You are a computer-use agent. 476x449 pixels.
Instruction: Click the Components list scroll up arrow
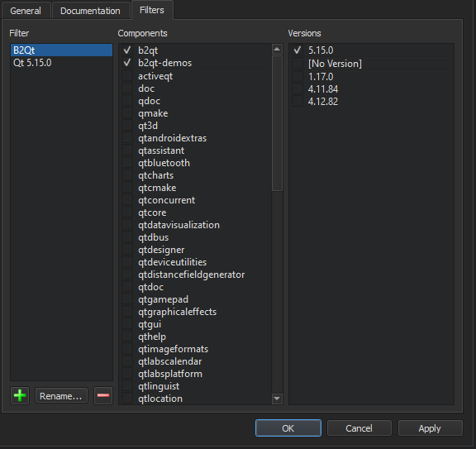[x=277, y=50]
